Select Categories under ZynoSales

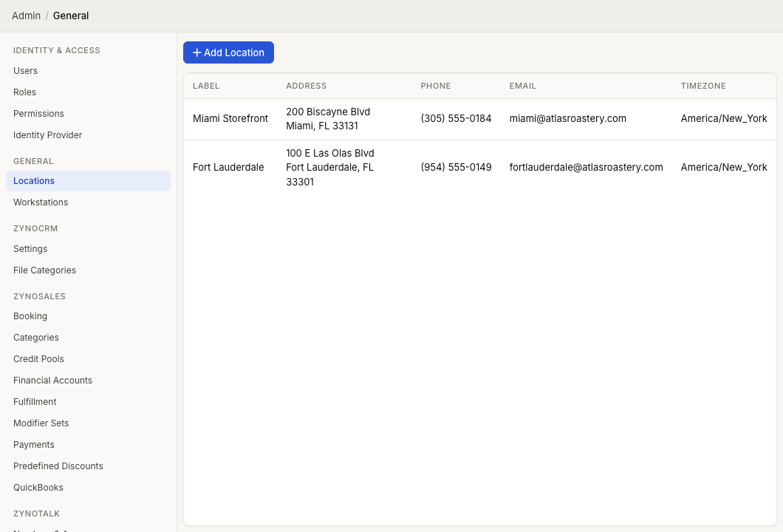(x=89, y=338)
